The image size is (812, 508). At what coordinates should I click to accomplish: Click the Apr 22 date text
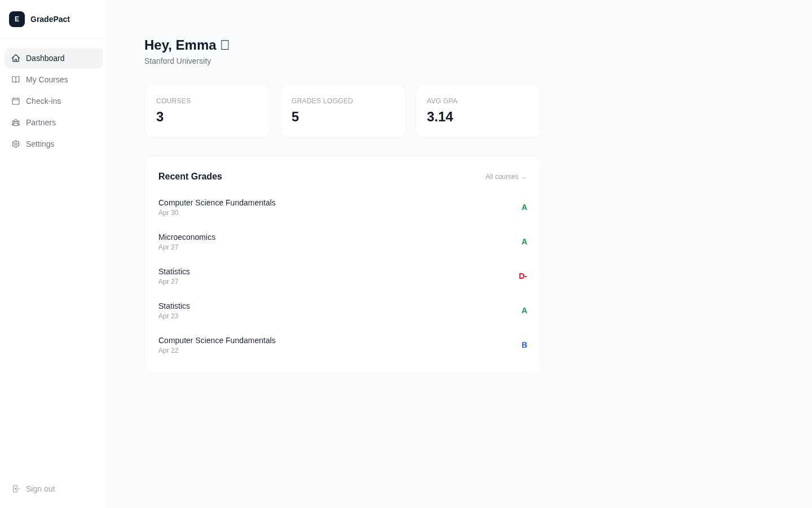(x=168, y=351)
